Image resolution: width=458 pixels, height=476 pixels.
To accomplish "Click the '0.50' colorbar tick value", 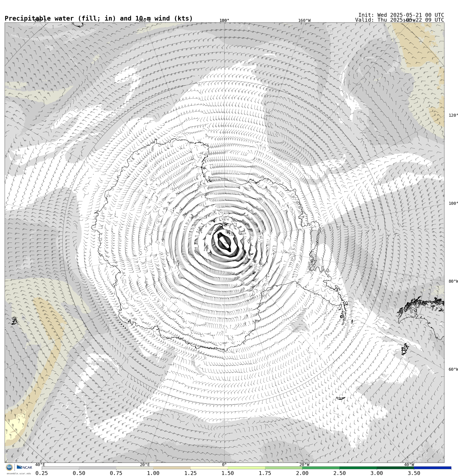I will 79,473.
